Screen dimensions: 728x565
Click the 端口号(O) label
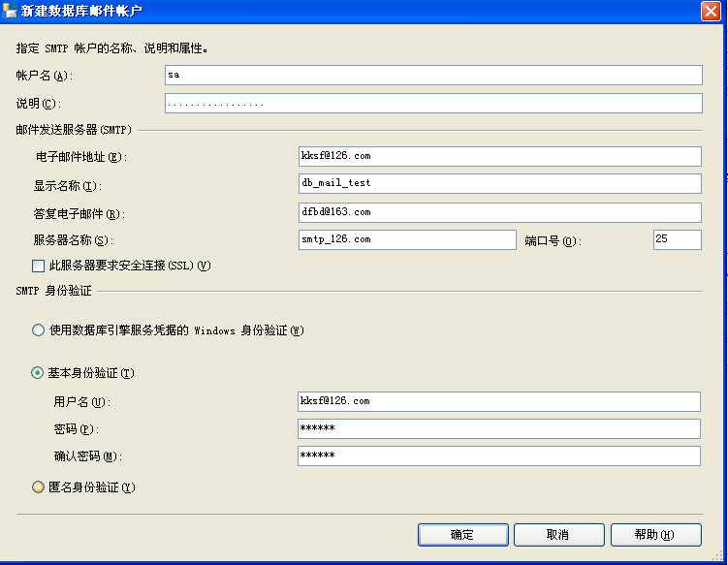point(553,240)
